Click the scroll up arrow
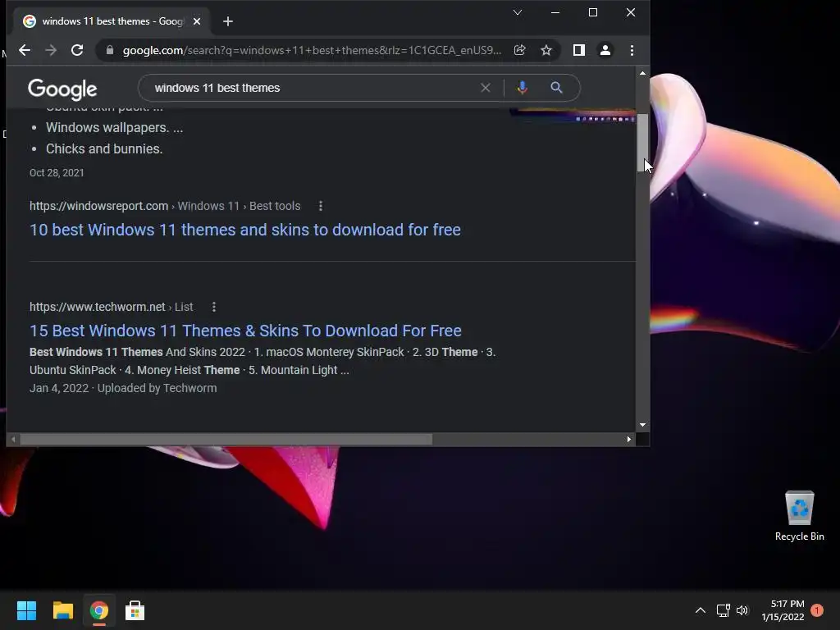The image size is (840, 630). coord(642,73)
